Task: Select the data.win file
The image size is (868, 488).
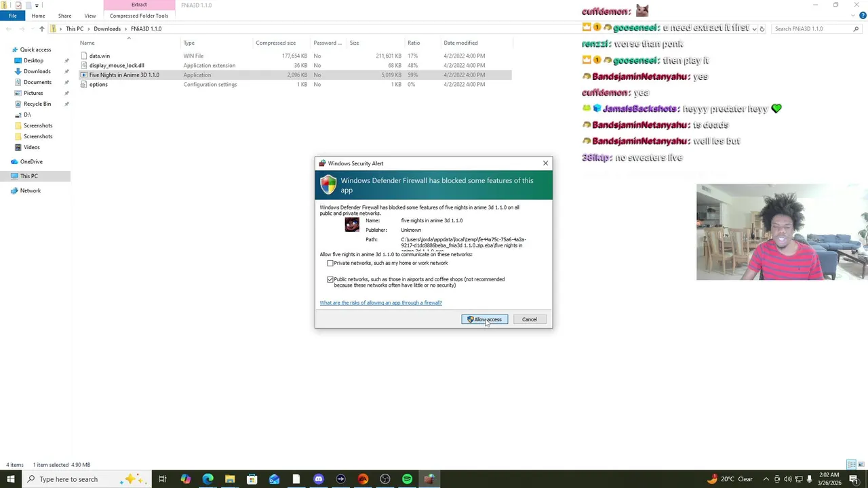Action: click(100, 56)
